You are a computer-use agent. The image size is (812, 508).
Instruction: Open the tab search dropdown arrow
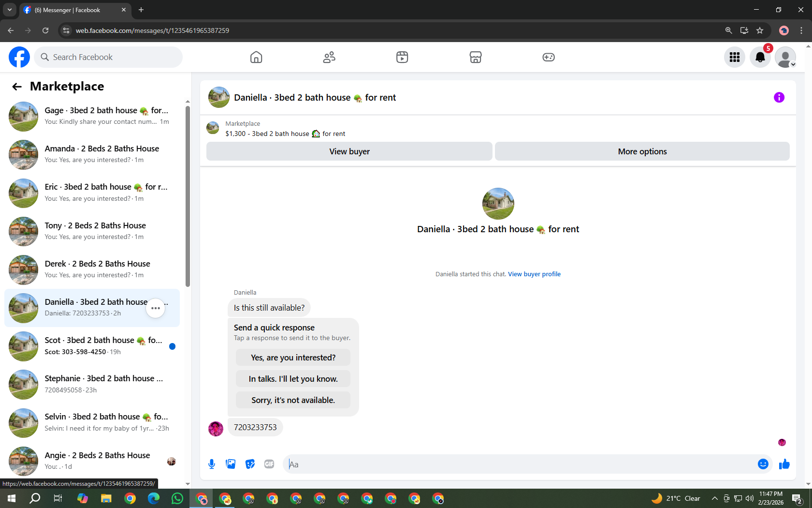9,10
